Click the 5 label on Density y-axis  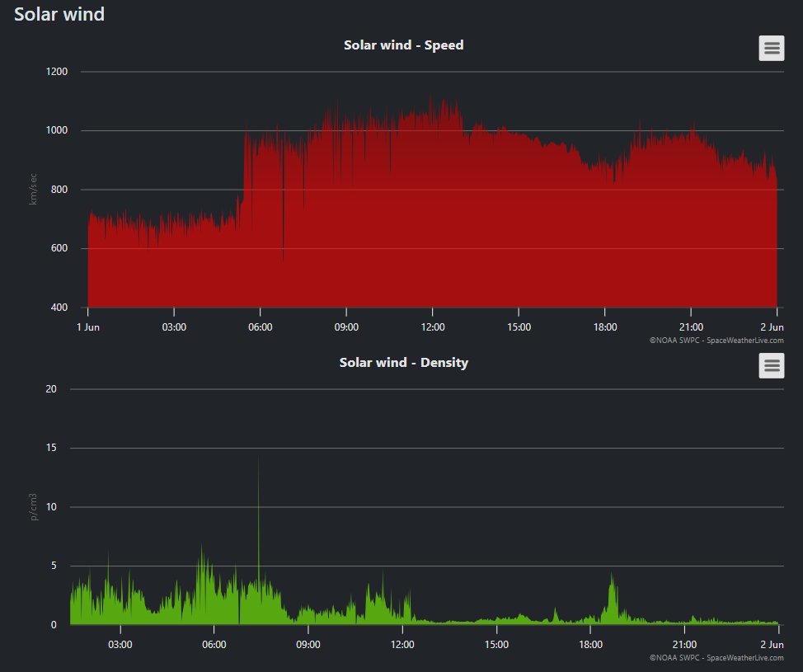click(x=54, y=566)
